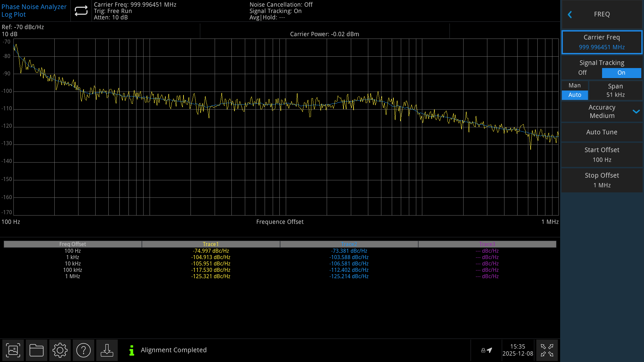
Task: Open the settings gear icon
Action: click(x=60, y=350)
